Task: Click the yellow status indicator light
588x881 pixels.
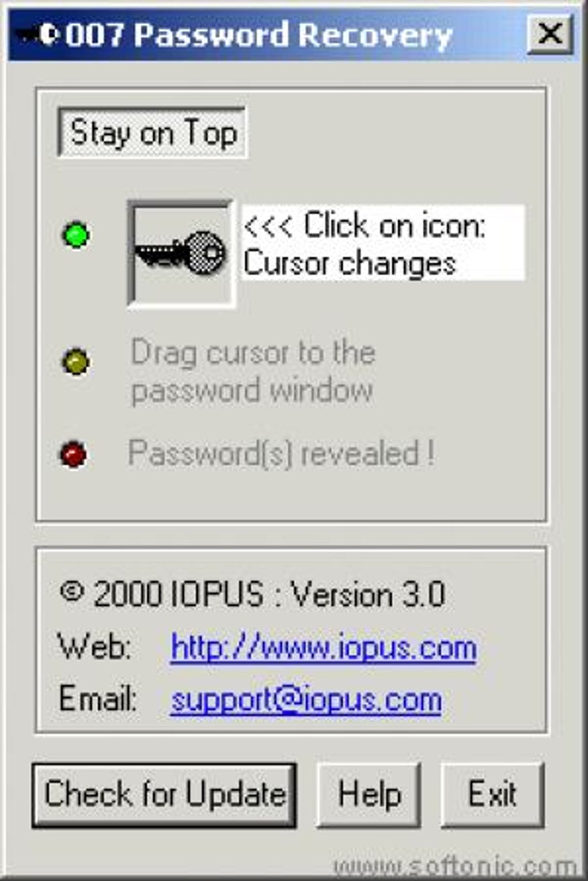Action: point(76,362)
